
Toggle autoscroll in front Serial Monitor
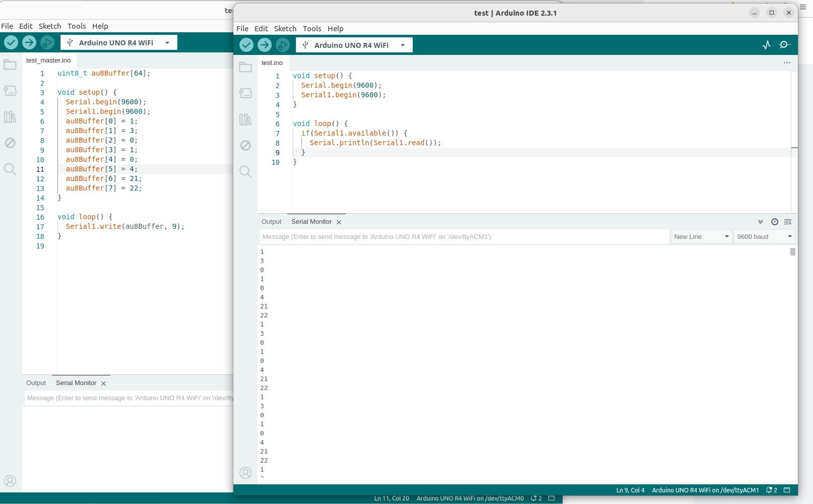click(761, 222)
